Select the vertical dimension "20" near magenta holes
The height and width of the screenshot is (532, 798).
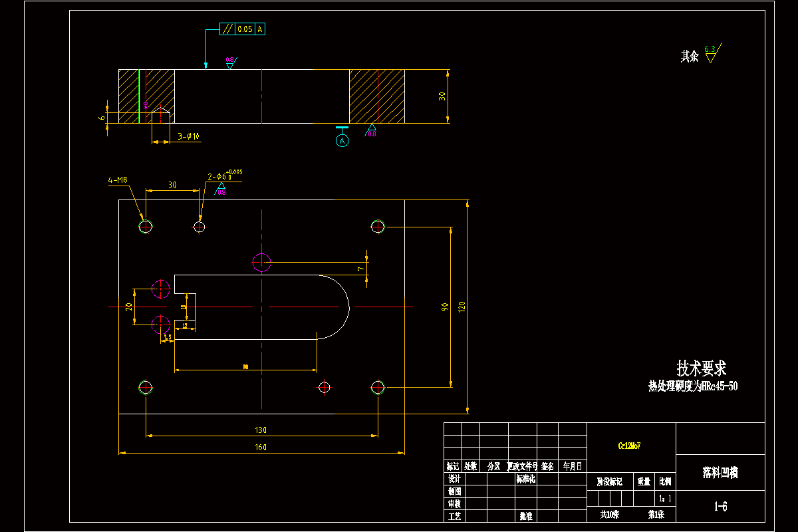click(x=129, y=307)
